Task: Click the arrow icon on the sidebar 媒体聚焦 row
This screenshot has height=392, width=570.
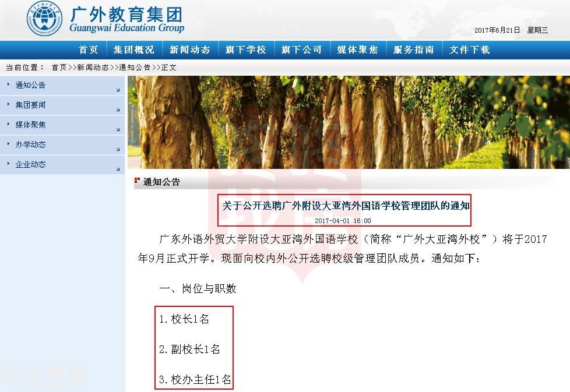Action: coord(118,129)
